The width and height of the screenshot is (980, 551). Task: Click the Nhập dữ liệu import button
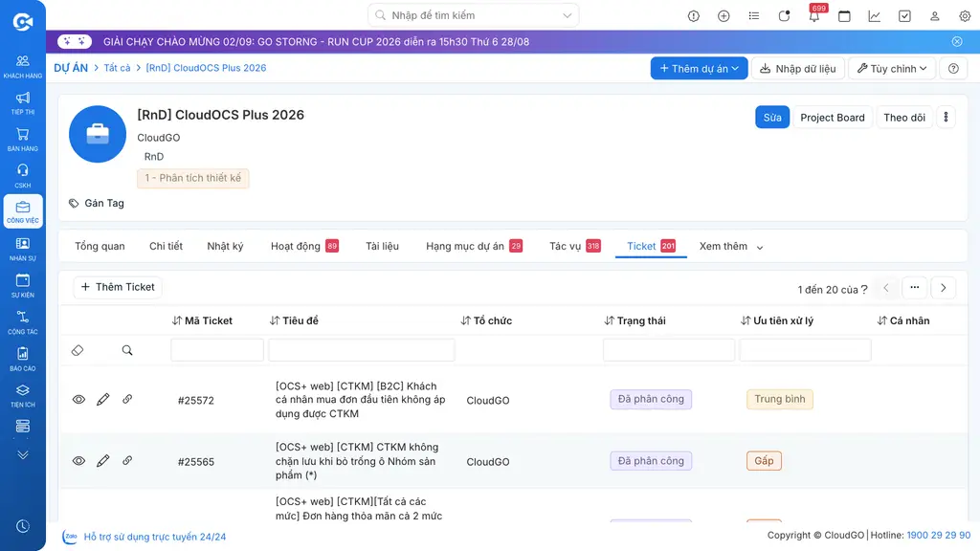click(x=797, y=68)
